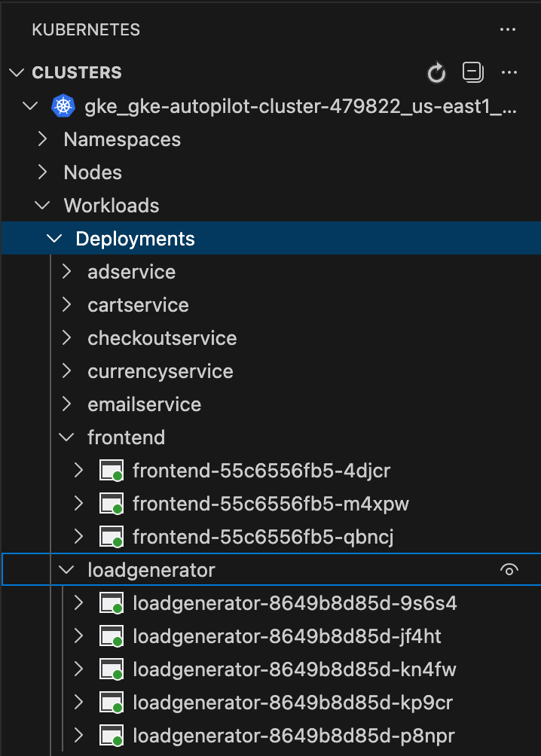Select the cartservice deployment

coord(138,305)
